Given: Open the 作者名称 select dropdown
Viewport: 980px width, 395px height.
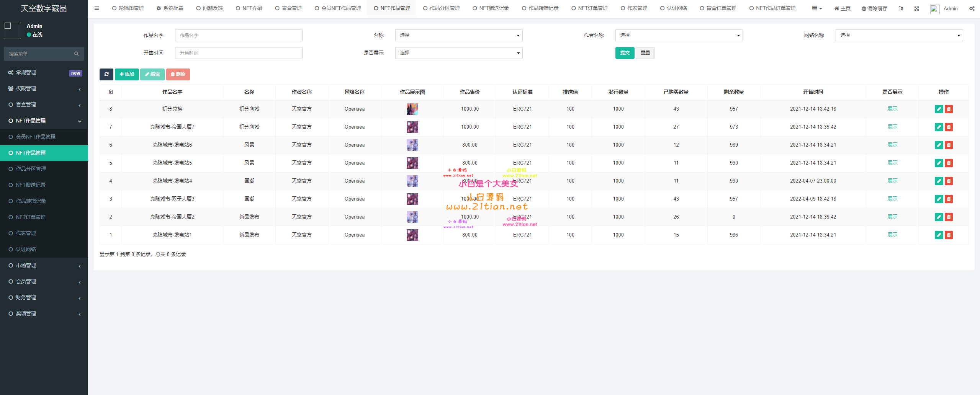Looking at the screenshot, I should point(679,35).
